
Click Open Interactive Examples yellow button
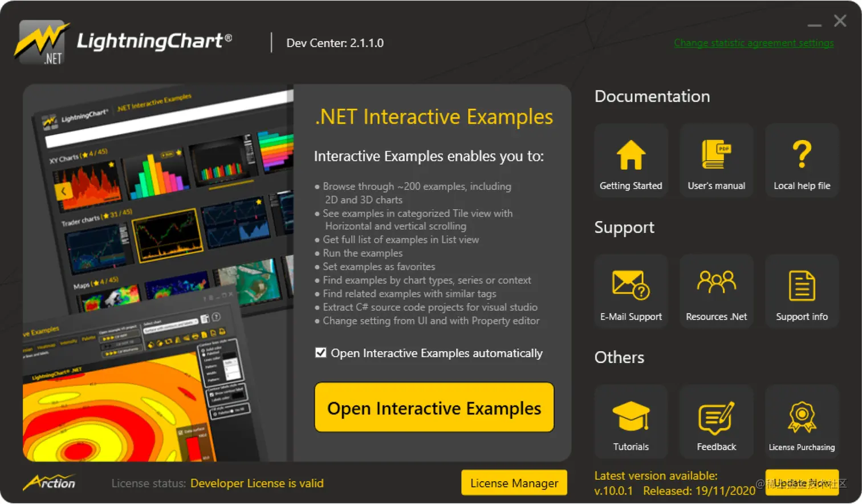[x=434, y=407]
